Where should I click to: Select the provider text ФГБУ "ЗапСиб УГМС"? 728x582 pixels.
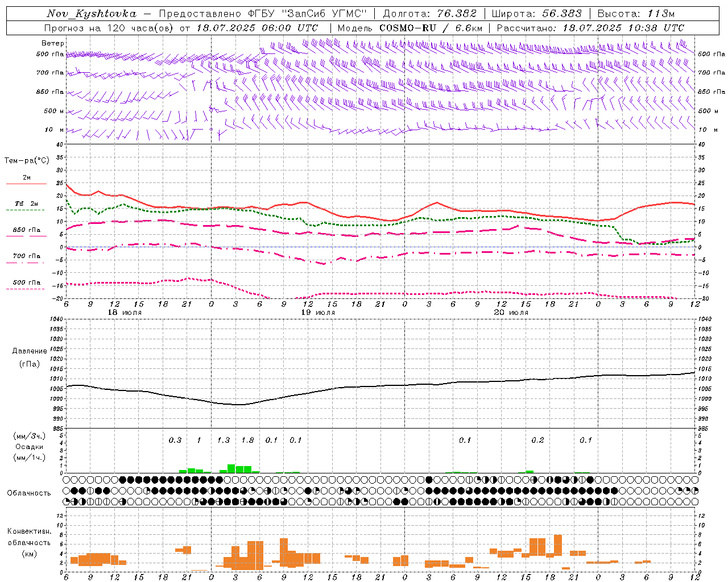[308, 14]
